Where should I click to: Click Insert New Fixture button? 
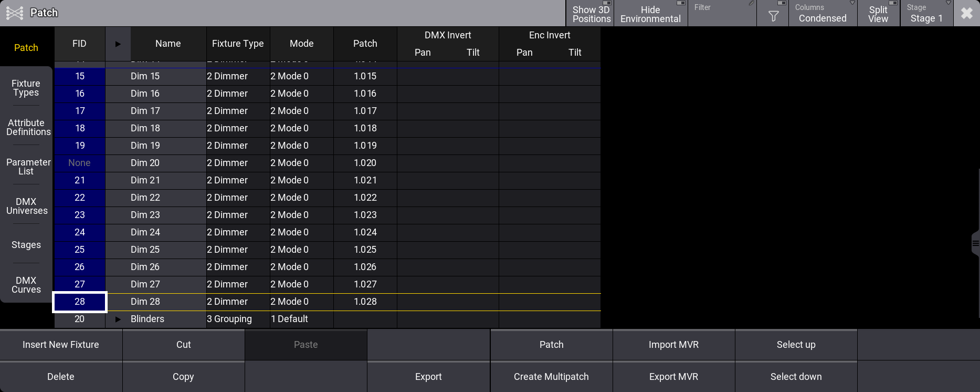pyautogui.click(x=61, y=345)
